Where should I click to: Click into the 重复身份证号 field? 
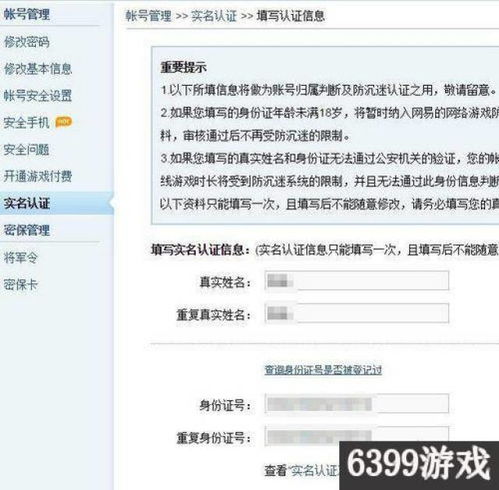point(357,436)
